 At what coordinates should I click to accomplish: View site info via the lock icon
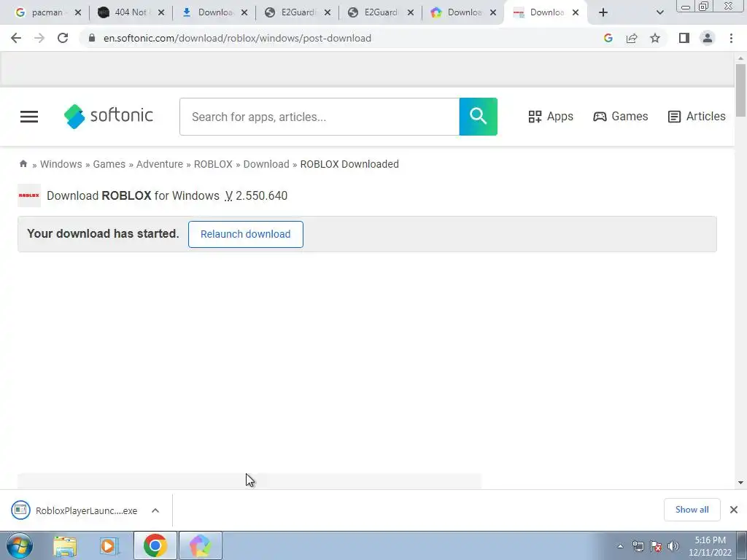pyautogui.click(x=92, y=38)
